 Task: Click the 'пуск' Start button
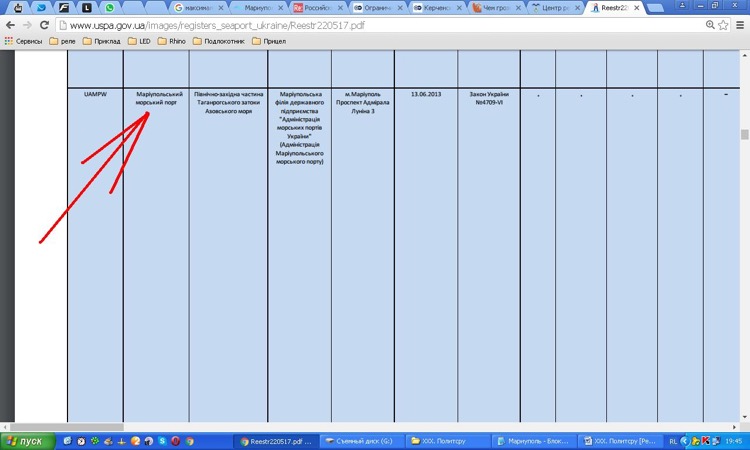click(x=27, y=440)
